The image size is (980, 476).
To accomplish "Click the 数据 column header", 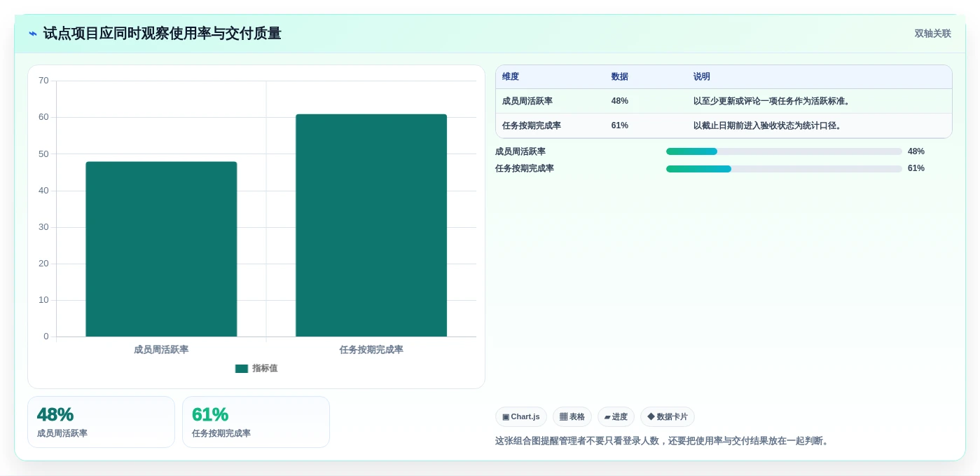I will [620, 77].
